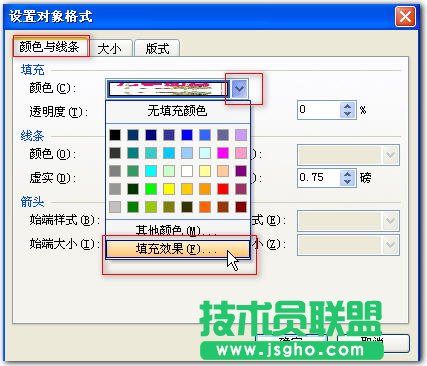Pick the pale blue swatch

pyautogui.click(x=187, y=153)
